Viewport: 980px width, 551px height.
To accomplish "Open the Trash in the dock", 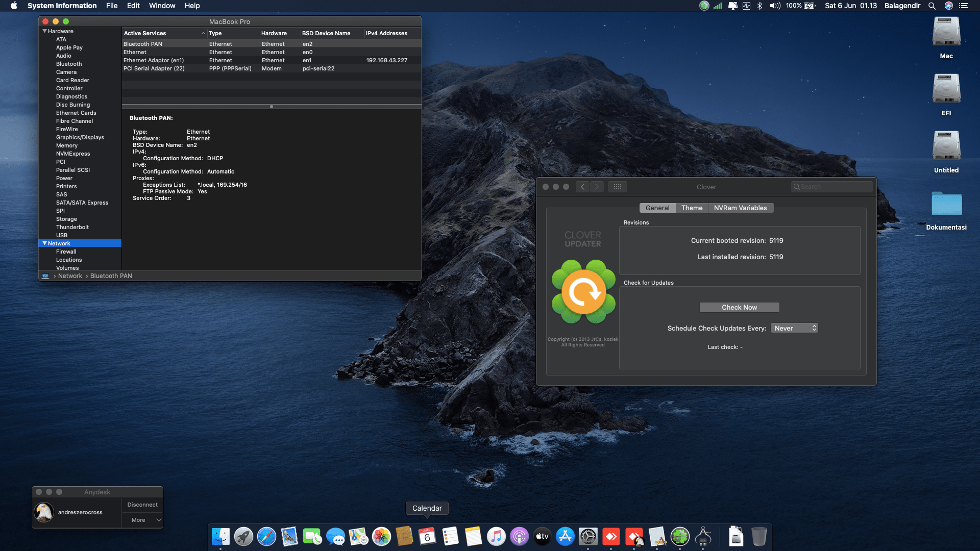I will click(x=759, y=537).
